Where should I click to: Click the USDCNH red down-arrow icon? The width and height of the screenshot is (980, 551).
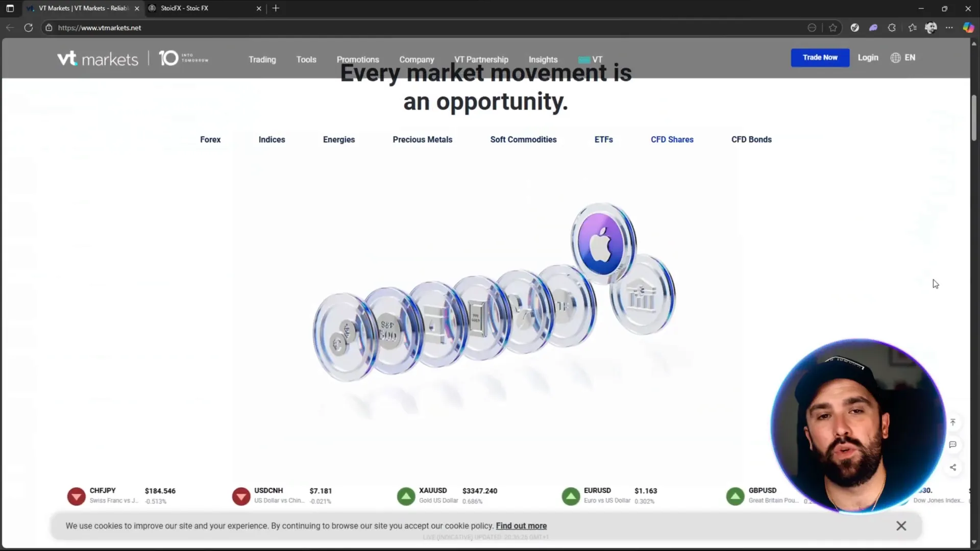[x=241, y=496]
